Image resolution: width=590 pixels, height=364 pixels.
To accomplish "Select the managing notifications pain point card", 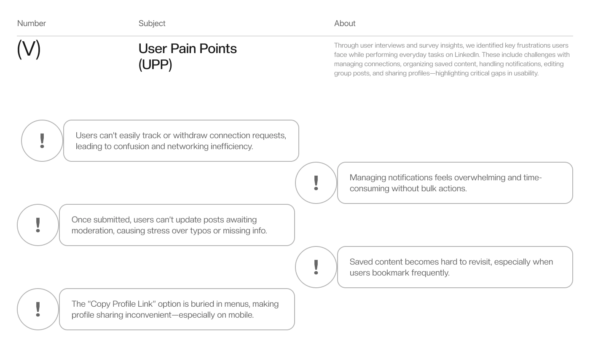I will point(455,183).
